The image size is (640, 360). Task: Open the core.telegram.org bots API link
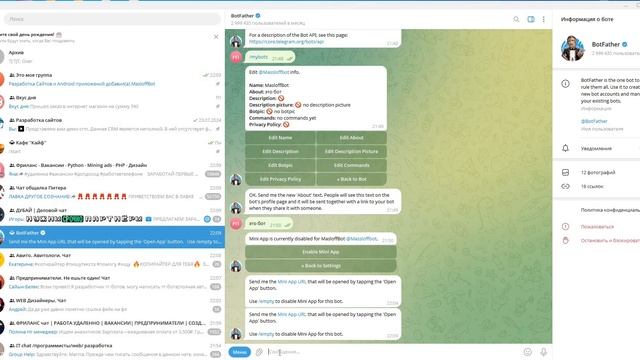point(286,42)
